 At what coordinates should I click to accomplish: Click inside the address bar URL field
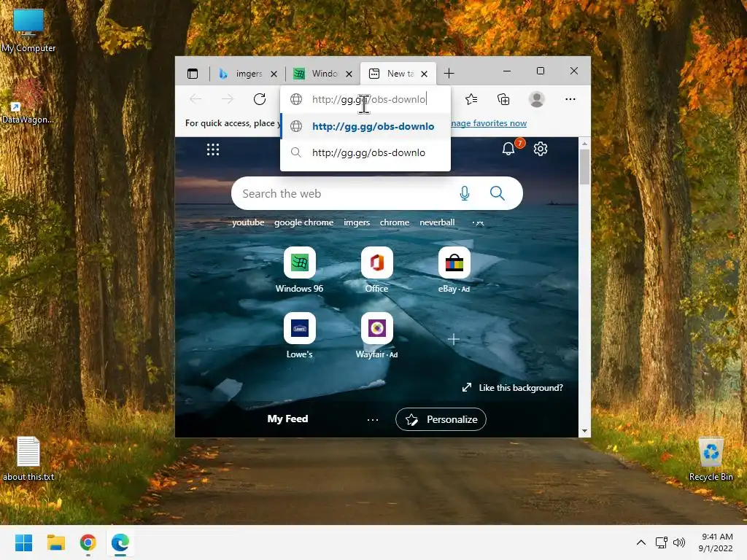pyautogui.click(x=369, y=99)
